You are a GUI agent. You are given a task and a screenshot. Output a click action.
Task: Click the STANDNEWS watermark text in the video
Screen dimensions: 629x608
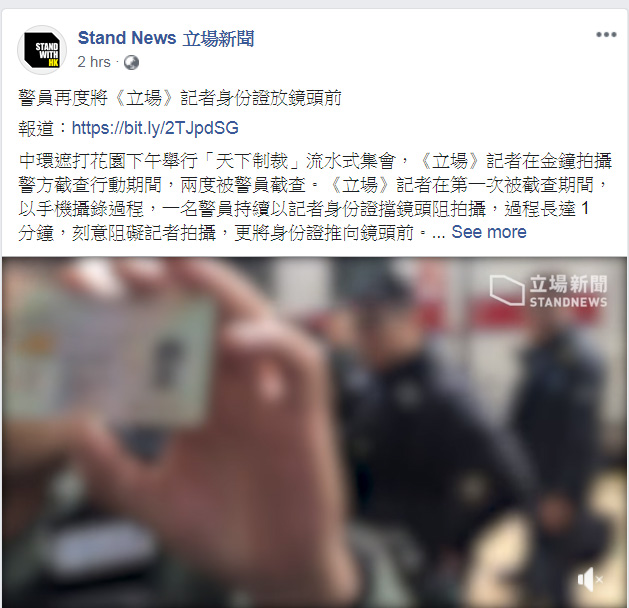pos(568,302)
